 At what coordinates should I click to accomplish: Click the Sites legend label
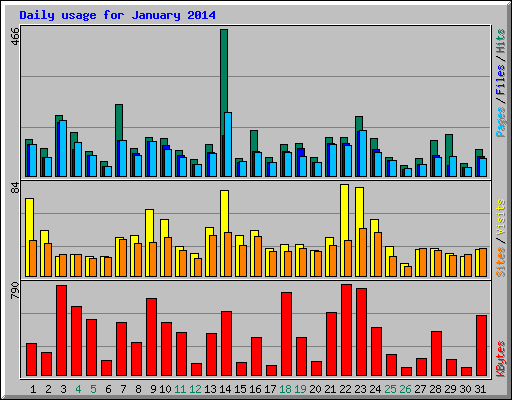(500, 262)
